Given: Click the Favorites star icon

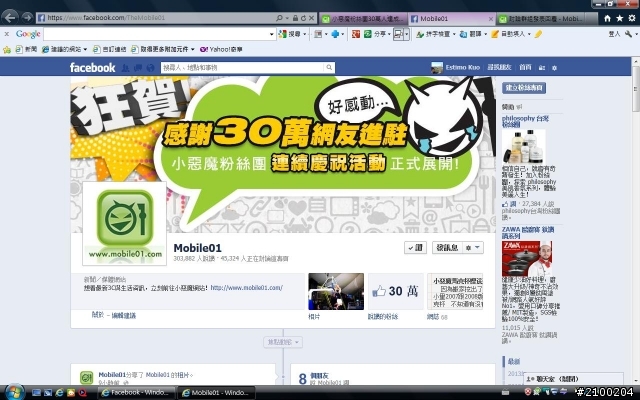Looking at the screenshot, I should tap(620, 18).
